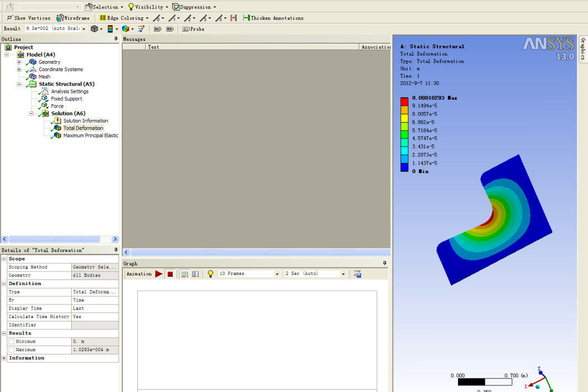Stop the result animation
Image resolution: width=588 pixels, height=392 pixels.
coord(170,274)
